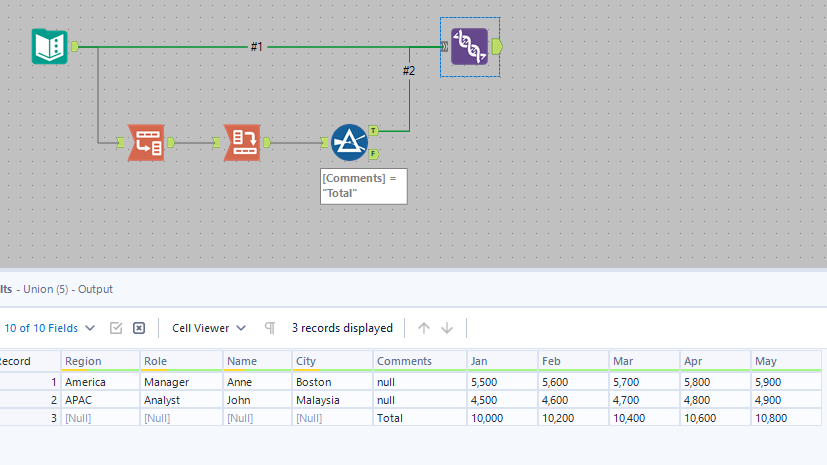The image size is (827, 465).
Task: Select the Input Data book tool
Action: point(50,46)
